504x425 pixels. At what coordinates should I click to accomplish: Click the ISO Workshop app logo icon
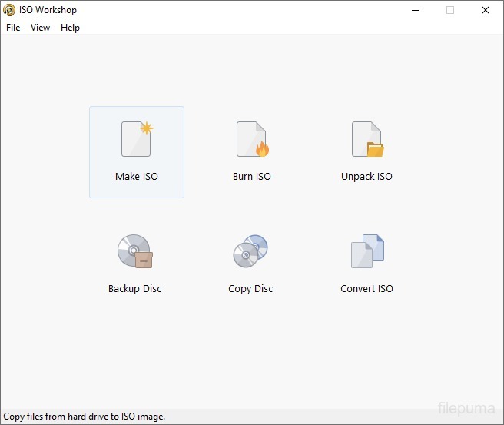point(9,10)
